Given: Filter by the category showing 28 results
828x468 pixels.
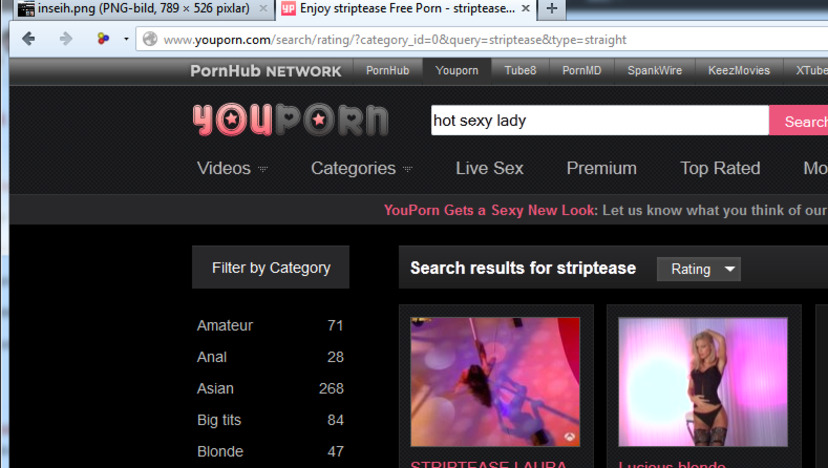Looking at the screenshot, I should click(270, 357).
